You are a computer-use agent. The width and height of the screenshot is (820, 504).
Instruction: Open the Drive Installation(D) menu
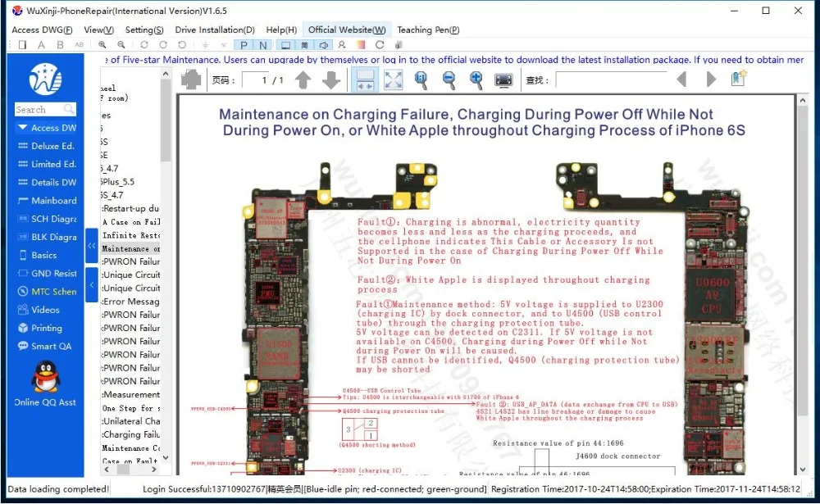(x=215, y=30)
